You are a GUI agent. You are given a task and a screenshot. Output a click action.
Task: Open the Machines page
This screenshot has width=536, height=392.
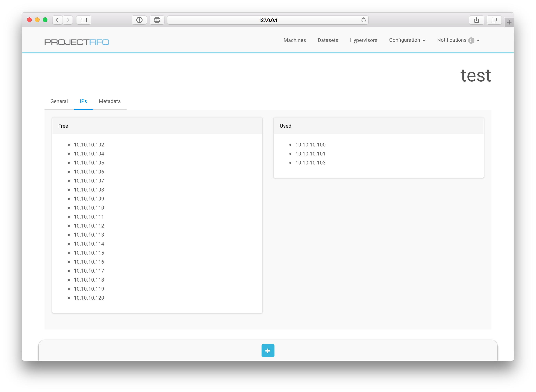[295, 40]
